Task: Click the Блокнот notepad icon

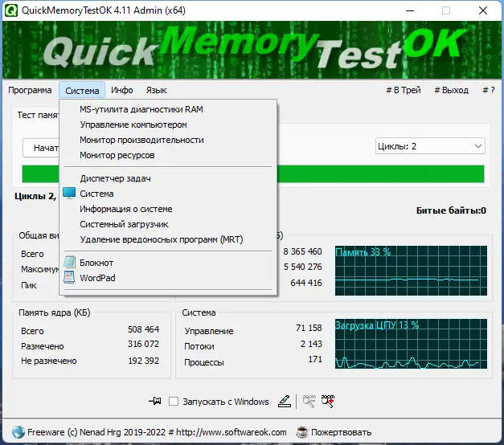Action: pos(69,262)
